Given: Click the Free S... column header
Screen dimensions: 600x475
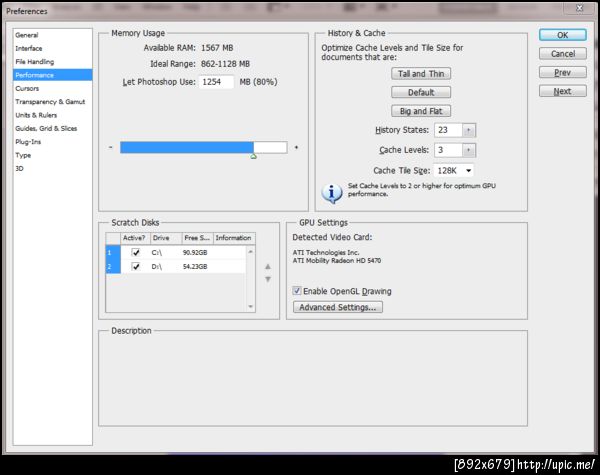Looking at the screenshot, I should tap(197, 238).
